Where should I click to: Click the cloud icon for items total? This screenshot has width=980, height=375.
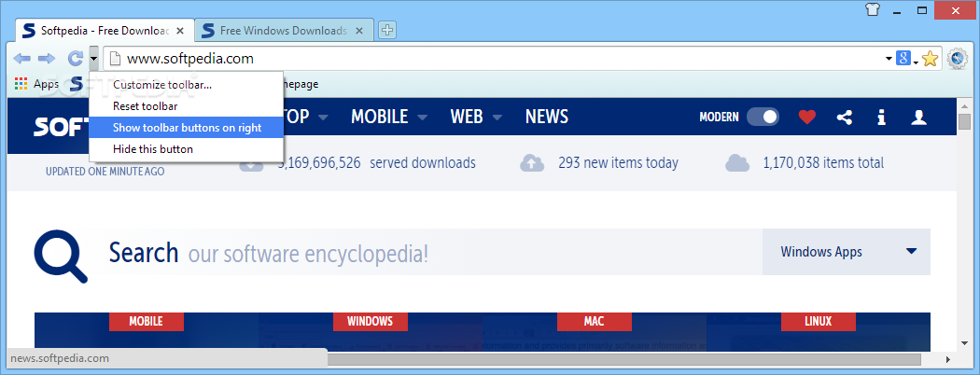pos(737,163)
